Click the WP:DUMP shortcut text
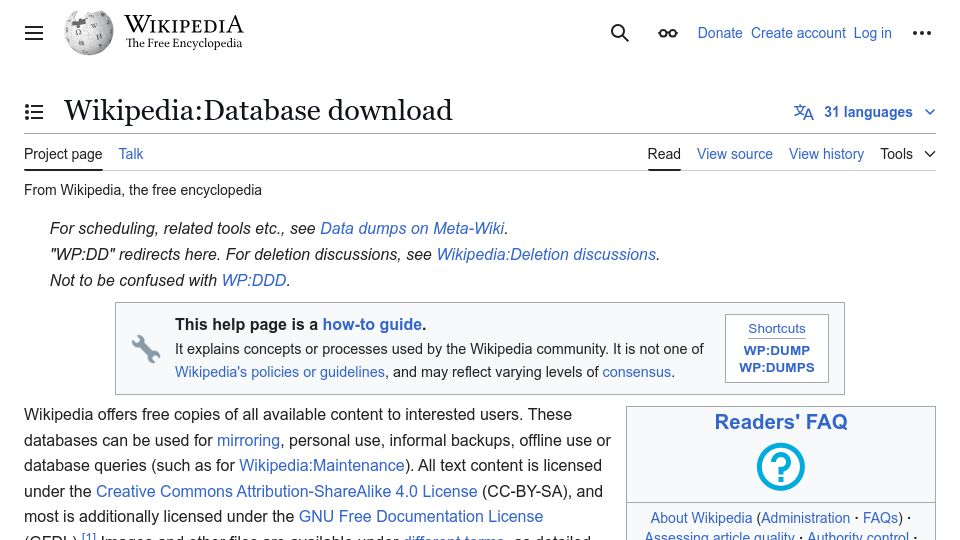960x540 pixels. click(x=777, y=351)
